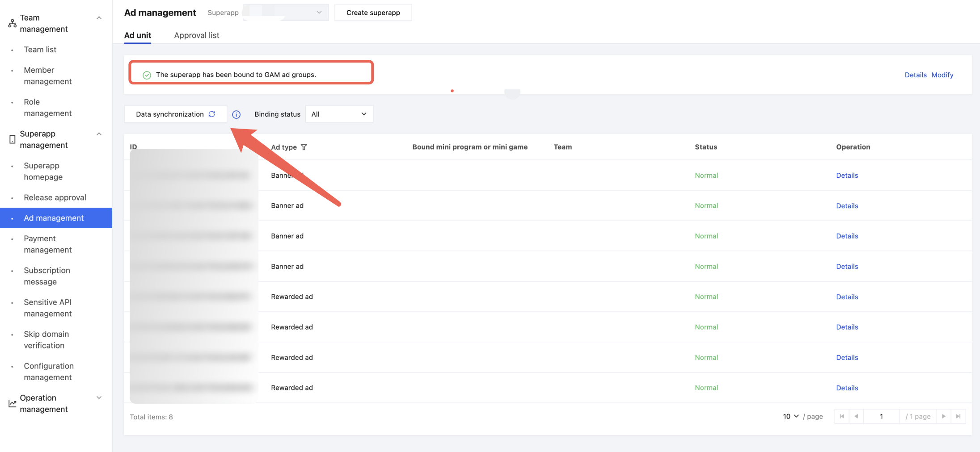Click the Create superapp button
The image size is (980, 452).
(373, 13)
